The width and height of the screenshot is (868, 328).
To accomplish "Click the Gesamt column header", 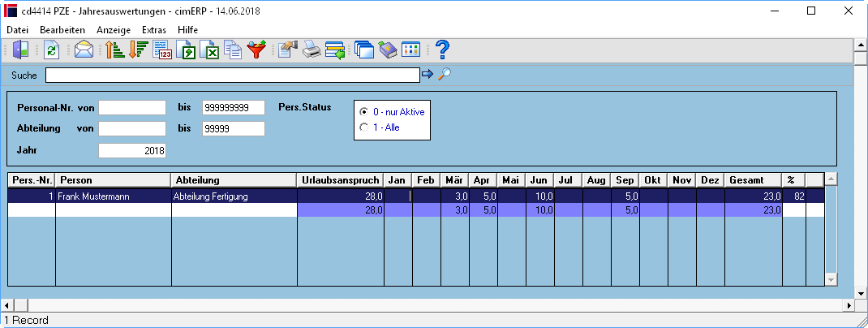I will [754, 180].
